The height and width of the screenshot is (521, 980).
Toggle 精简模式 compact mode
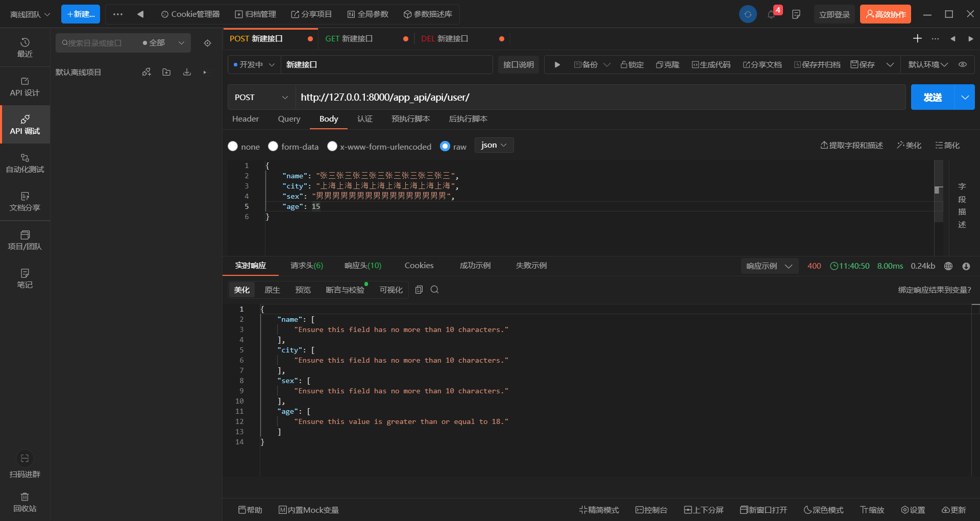pos(599,510)
